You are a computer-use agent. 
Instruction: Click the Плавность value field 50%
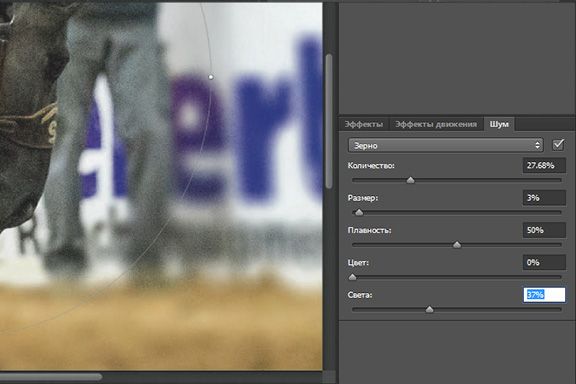(x=544, y=230)
